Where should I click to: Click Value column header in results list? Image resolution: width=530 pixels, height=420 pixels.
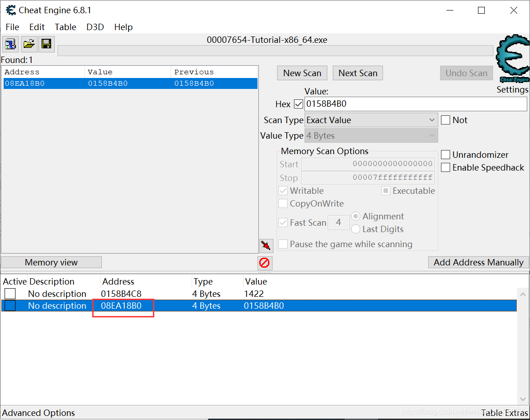coord(128,72)
